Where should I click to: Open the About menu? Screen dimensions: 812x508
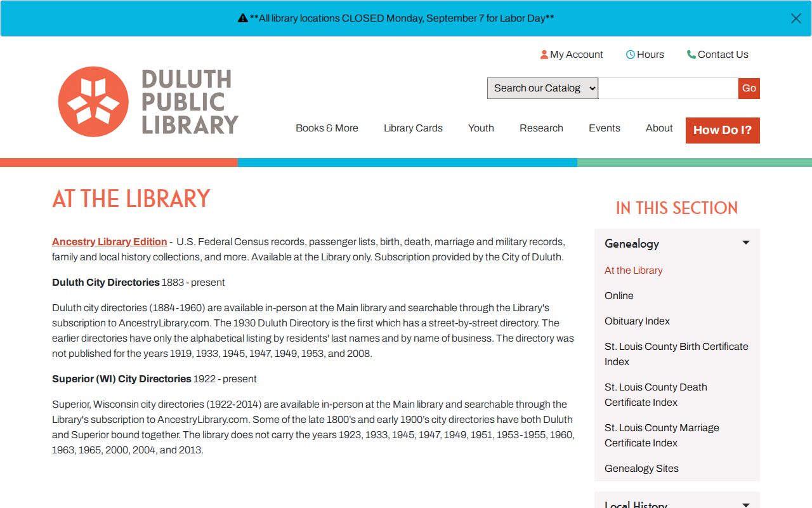click(x=659, y=128)
